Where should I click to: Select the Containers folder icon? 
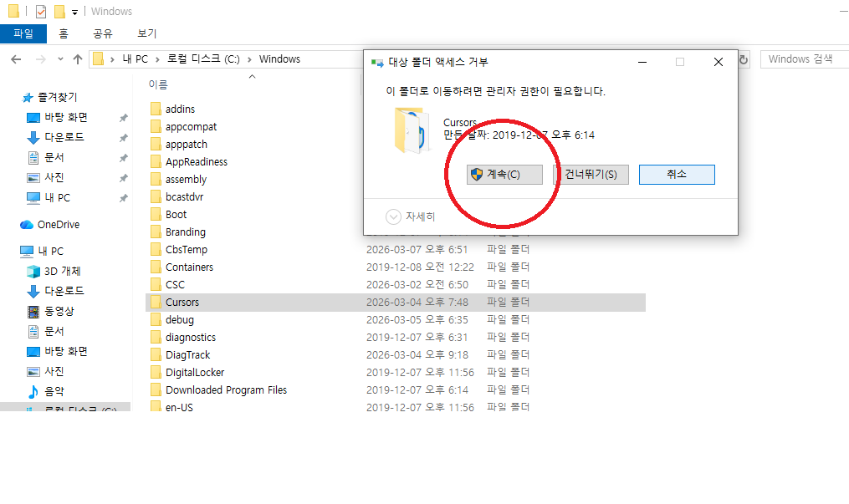tap(156, 267)
